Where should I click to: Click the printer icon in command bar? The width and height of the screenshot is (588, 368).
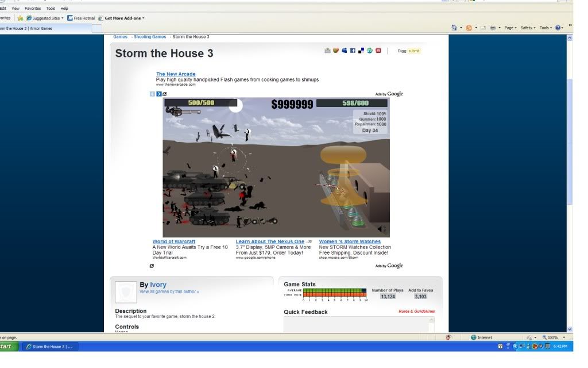pyautogui.click(x=493, y=28)
